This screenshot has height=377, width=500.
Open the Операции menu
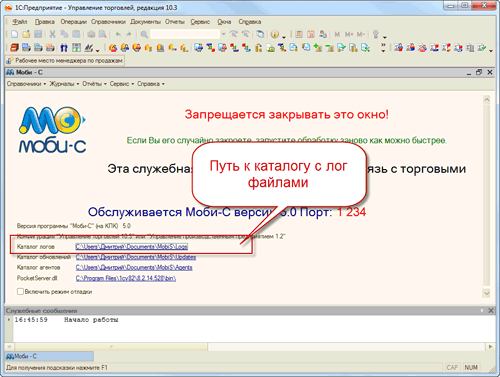73,22
